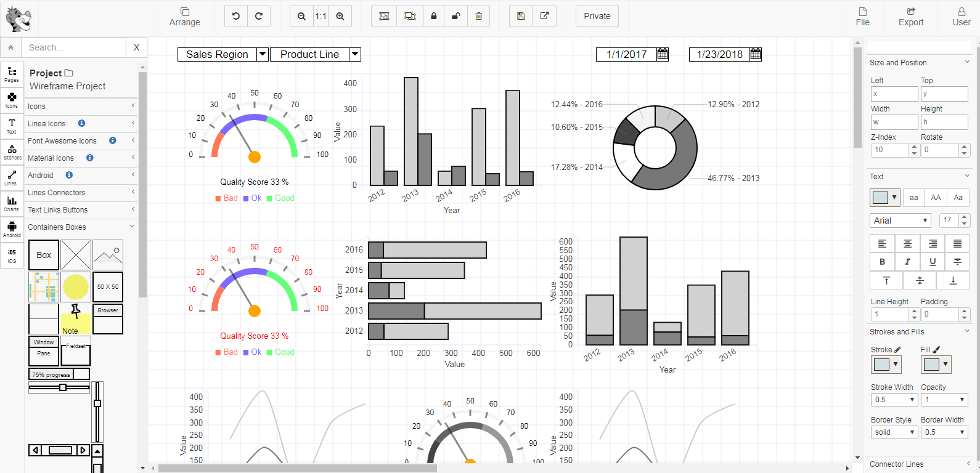Screen dimensions: 980x473
Task: Open the Charts stencil sidebar icon
Action: (x=12, y=203)
